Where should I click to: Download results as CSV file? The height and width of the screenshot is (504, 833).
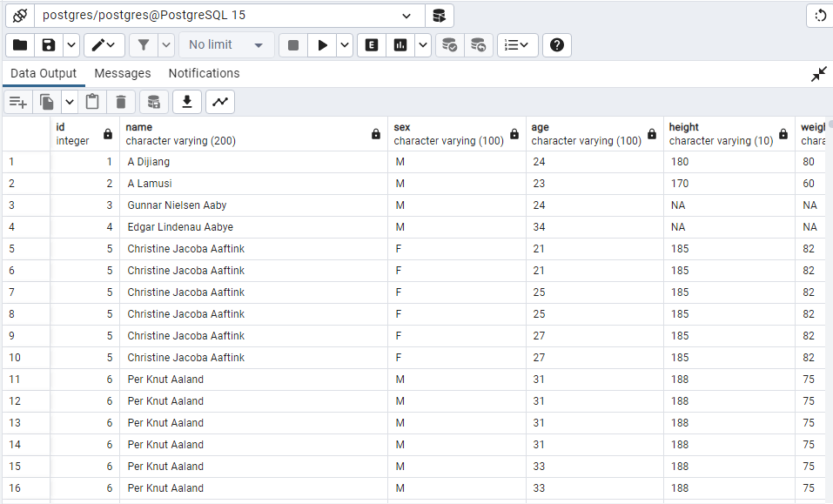pyautogui.click(x=186, y=102)
